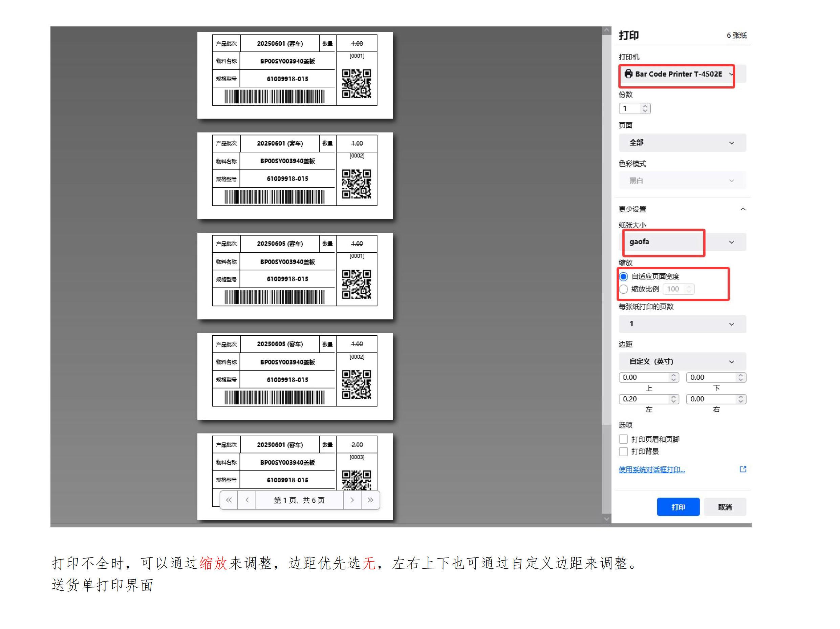Go to the last preview page
The image size is (840, 629).
370,500
